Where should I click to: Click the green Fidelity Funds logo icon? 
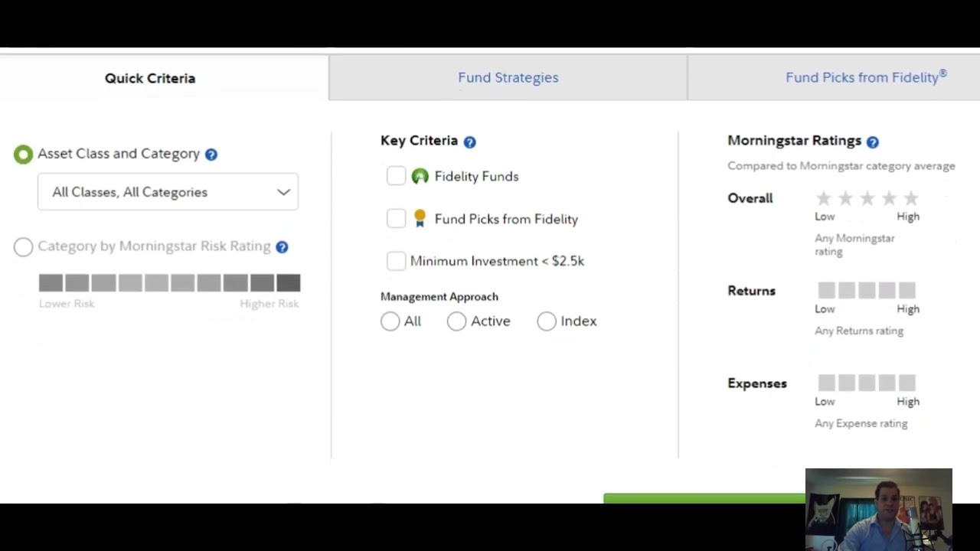pos(420,177)
